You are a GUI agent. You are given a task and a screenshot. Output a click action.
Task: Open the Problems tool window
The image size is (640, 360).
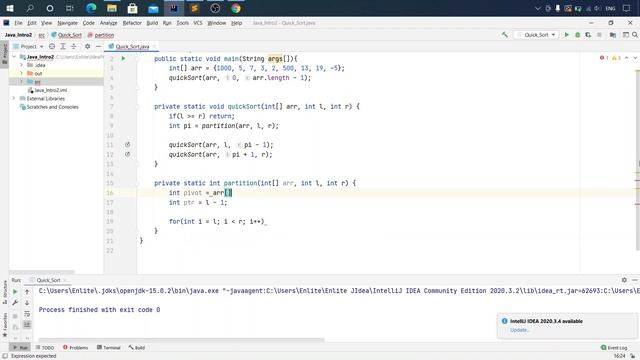click(x=76, y=348)
